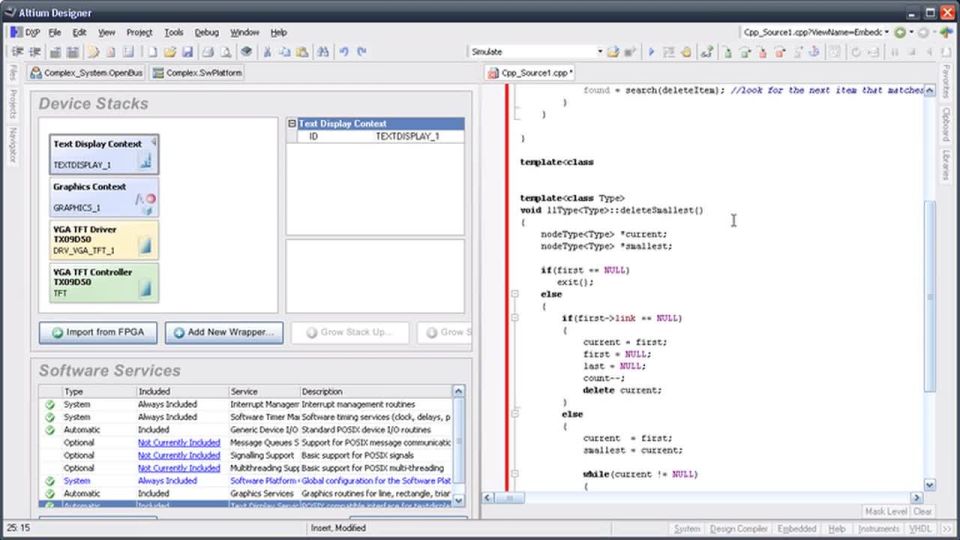
Task: Collapse the fold marker at the while loop
Action: [515, 474]
